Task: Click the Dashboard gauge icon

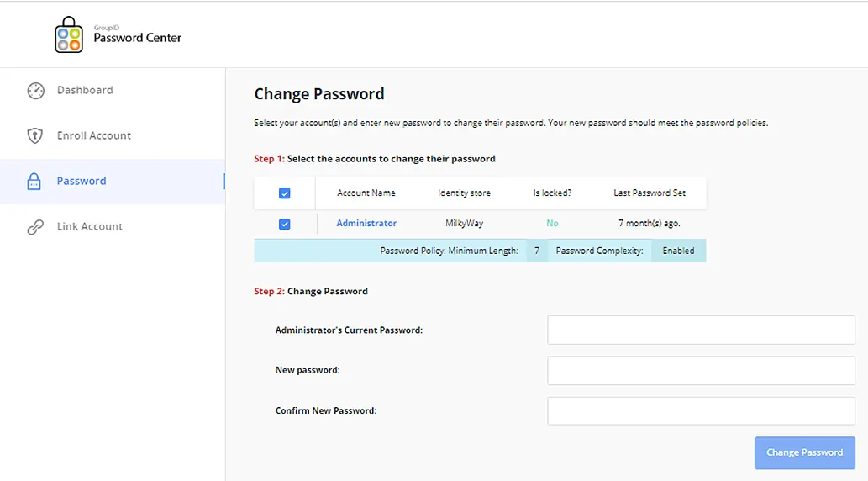Action: click(36, 90)
